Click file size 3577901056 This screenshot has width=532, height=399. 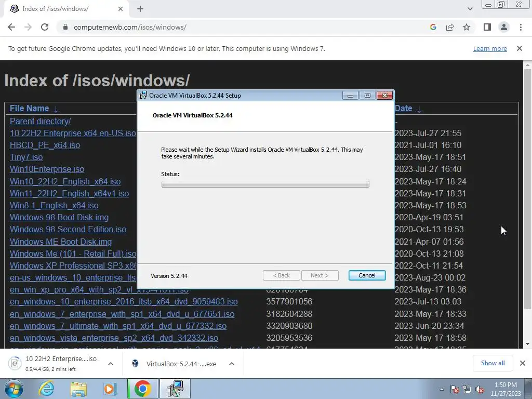coord(289,302)
